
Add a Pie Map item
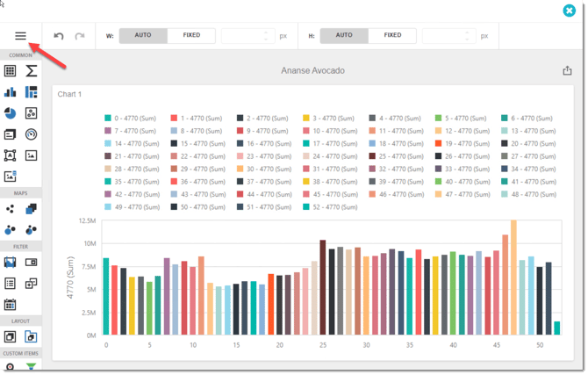pyautogui.click(x=31, y=230)
